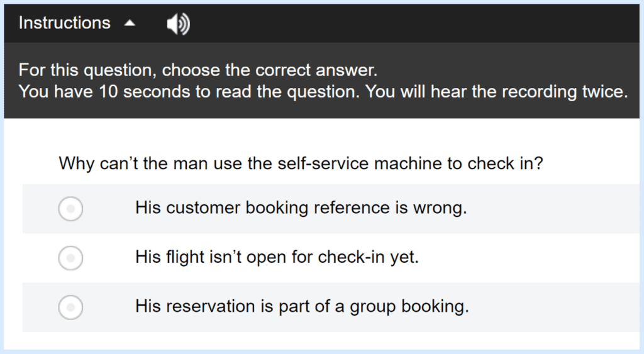Select radio for 'flight isn't open for check-in'

tap(70, 258)
